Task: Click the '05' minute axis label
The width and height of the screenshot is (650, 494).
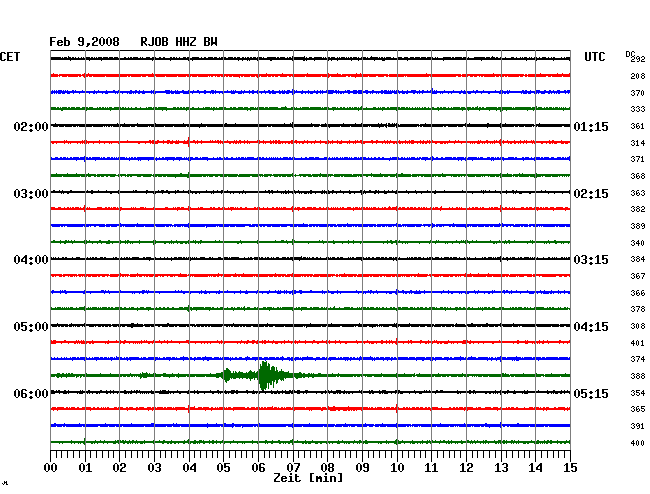Action: click(223, 467)
